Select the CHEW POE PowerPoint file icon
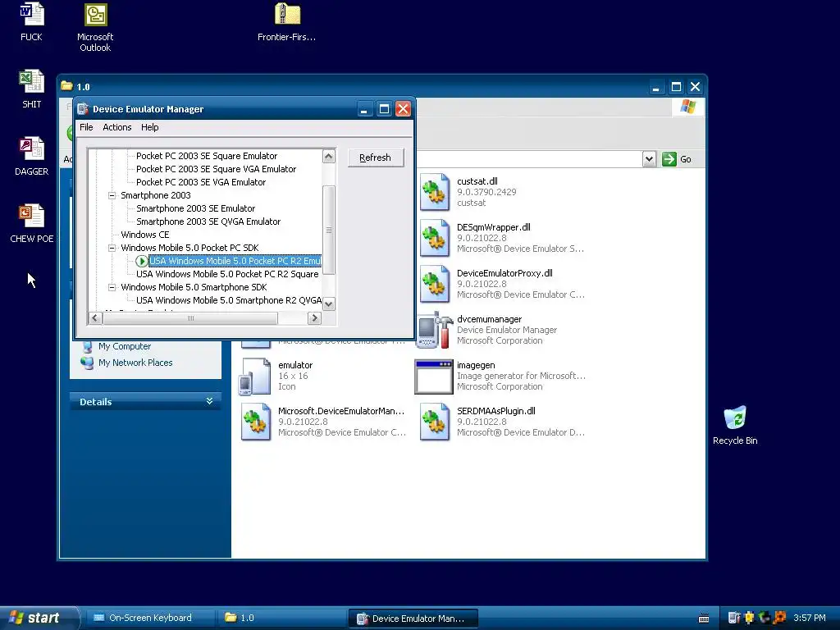The width and height of the screenshot is (840, 630). [x=32, y=216]
